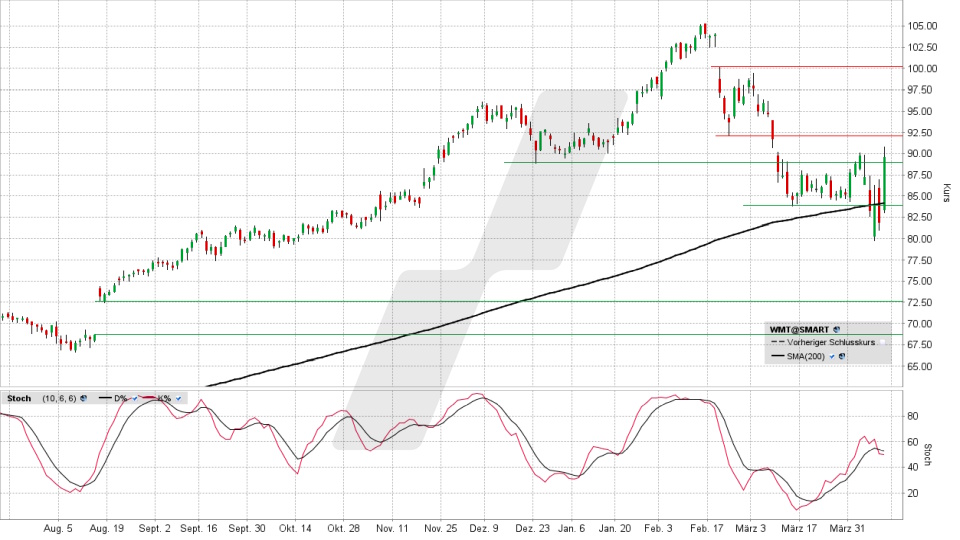Toggle the D% line checkbox
This screenshot has height=540, width=960.
135,398
